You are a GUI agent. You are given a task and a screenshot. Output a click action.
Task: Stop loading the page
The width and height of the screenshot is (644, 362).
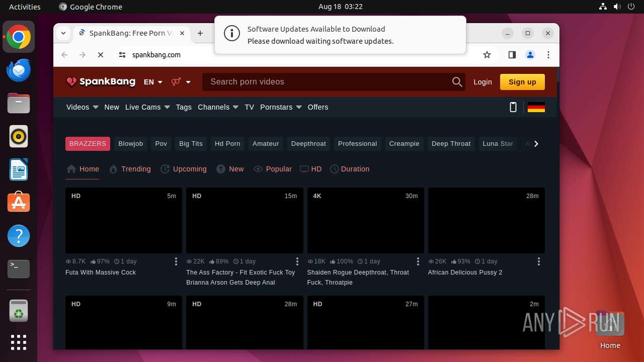click(101, 55)
